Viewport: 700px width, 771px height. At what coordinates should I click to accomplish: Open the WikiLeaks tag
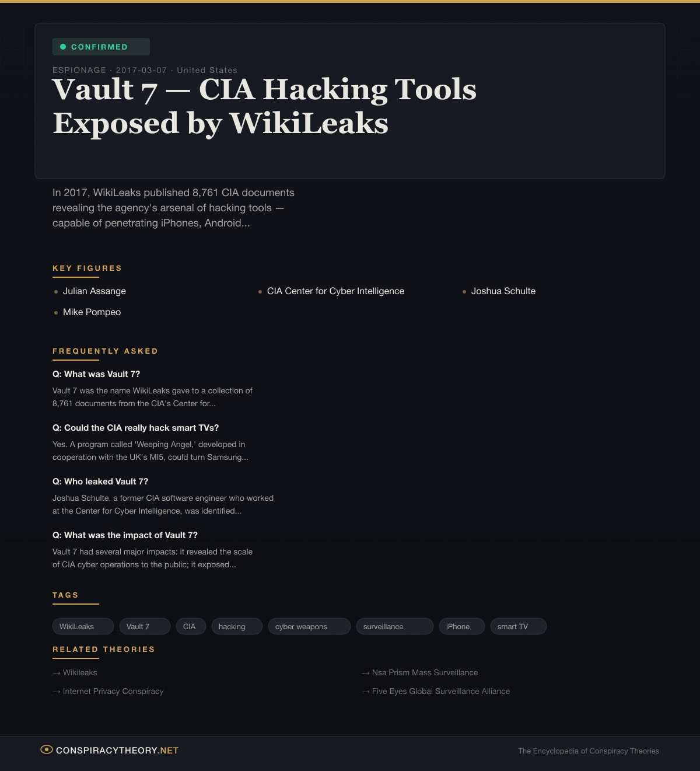82,626
